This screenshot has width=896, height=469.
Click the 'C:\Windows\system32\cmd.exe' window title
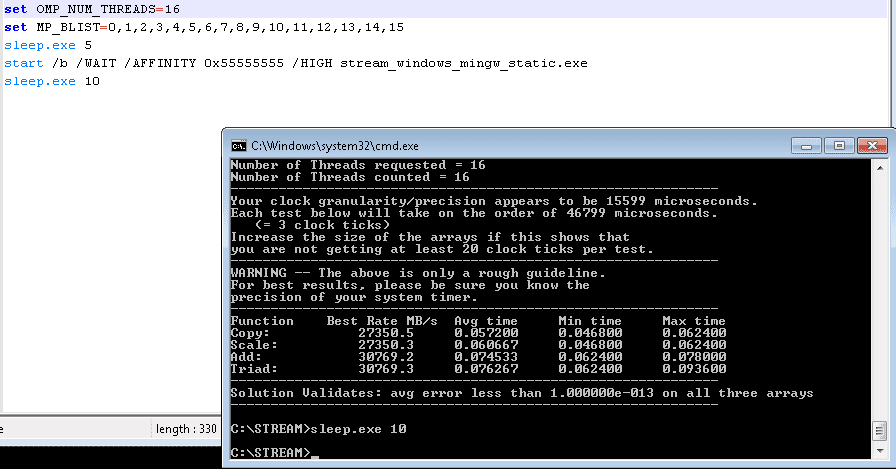point(335,146)
